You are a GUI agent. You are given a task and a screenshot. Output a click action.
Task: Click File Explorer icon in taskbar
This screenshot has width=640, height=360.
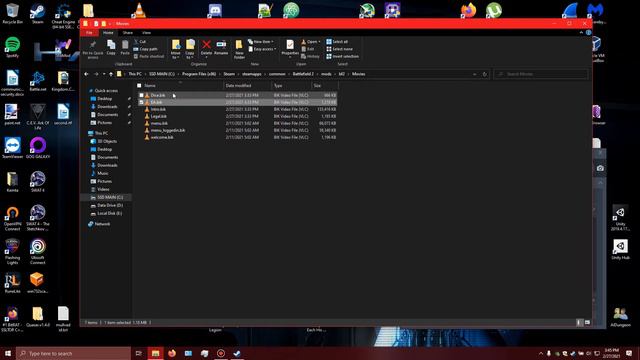pyautogui.click(x=155, y=353)
